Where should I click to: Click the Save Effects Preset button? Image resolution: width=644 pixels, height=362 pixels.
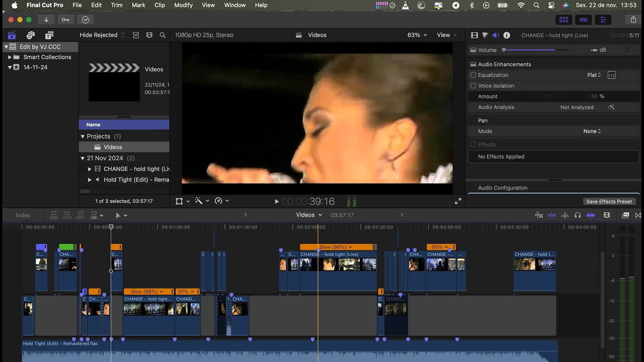(609, 202)
